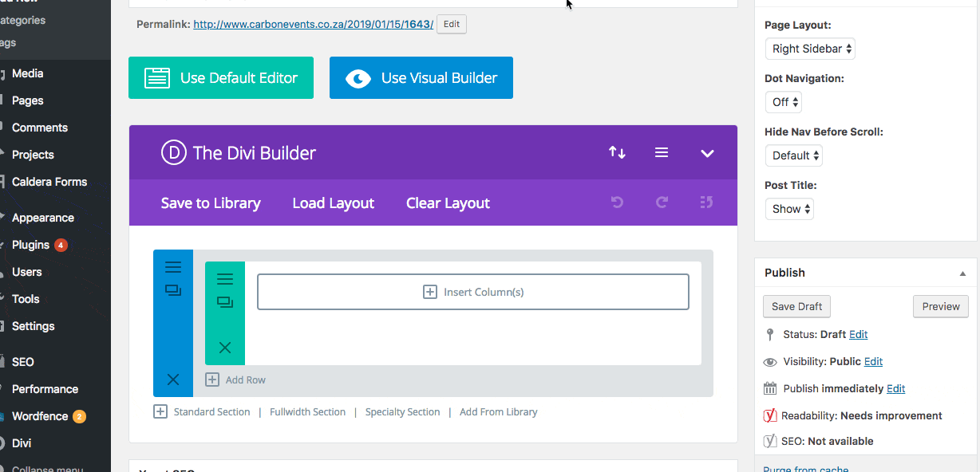The width and height of the screenshot is (980, 472).
Task: Click the SEO Not available Yoast icon
Action: [770, 441]
